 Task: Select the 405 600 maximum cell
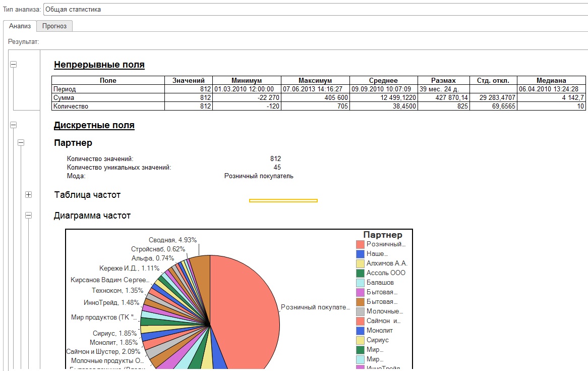315,97
